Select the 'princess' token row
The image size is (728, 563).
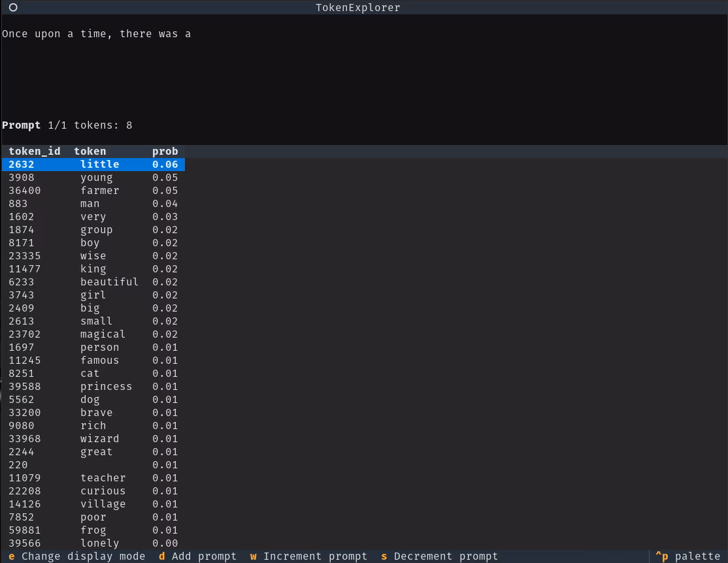(93, 386)
